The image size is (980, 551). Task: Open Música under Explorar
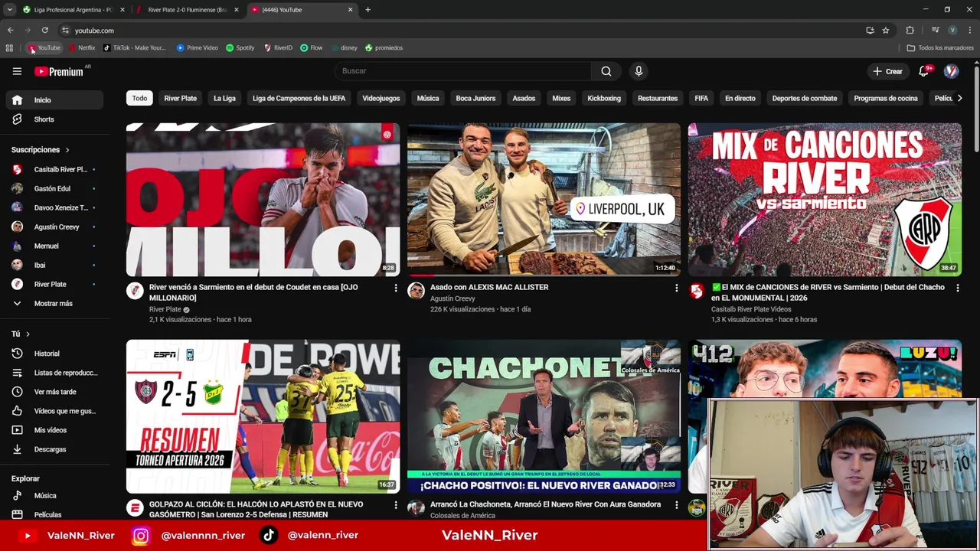55,496
